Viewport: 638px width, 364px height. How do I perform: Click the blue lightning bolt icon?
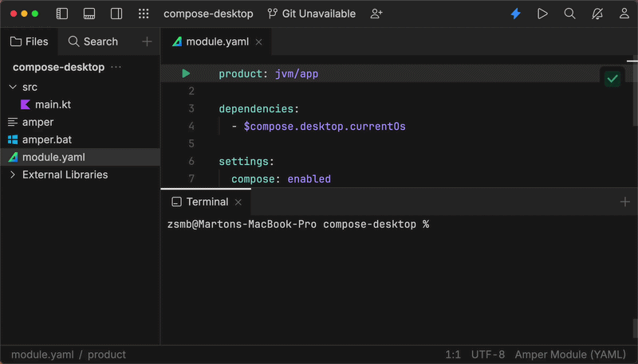click(515, 14)
